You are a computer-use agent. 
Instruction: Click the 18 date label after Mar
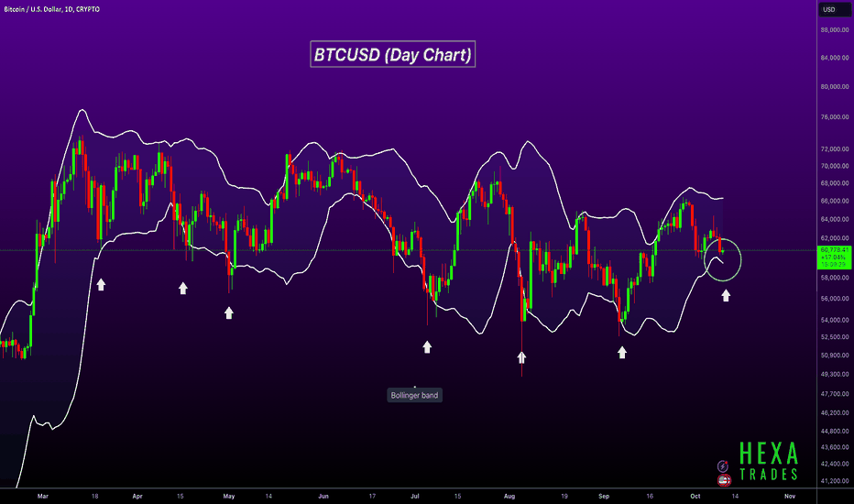(x=94, y=497)
